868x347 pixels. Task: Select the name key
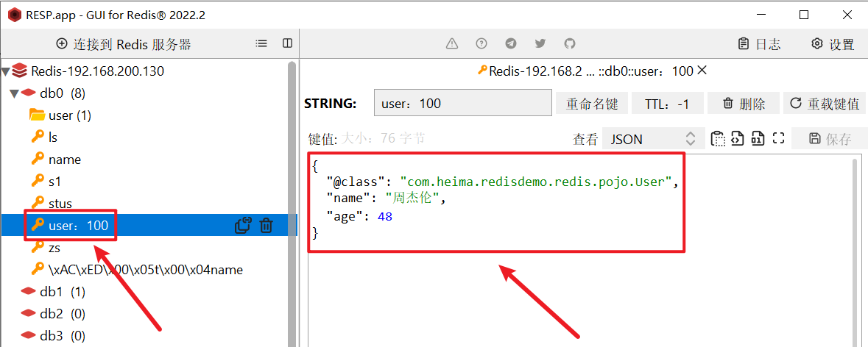[55, 160]
